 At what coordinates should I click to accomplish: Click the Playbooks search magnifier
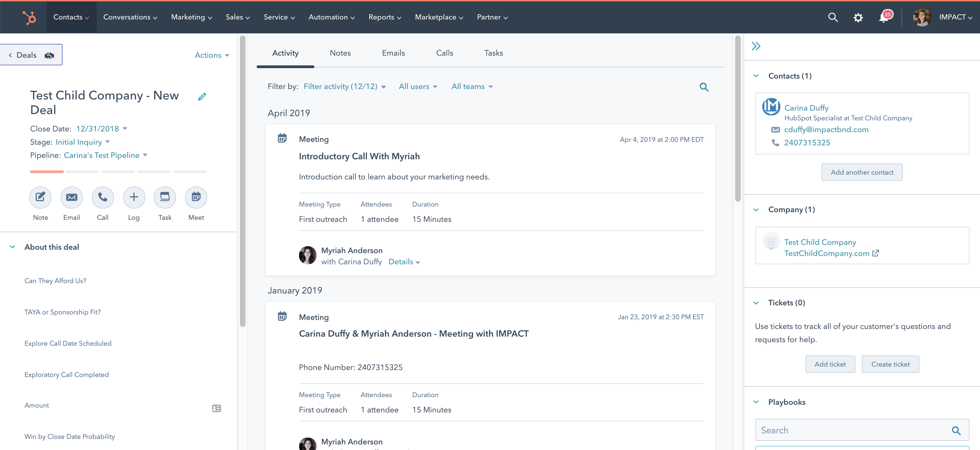(956, 431)
